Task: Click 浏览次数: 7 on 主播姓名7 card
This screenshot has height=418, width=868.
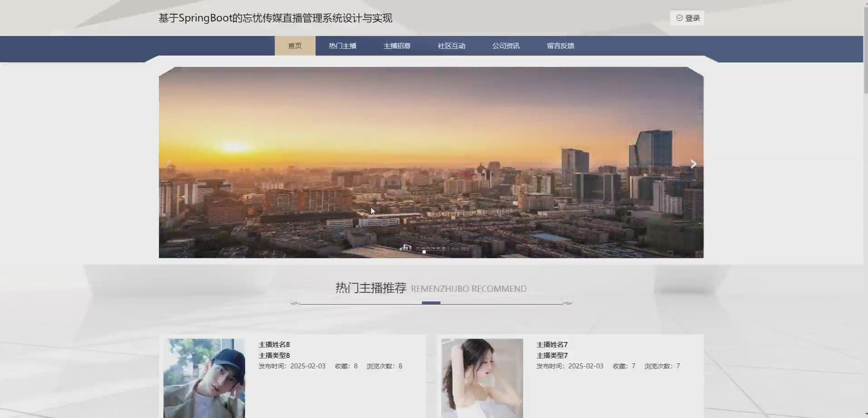Action: click(x=662, y=366)
